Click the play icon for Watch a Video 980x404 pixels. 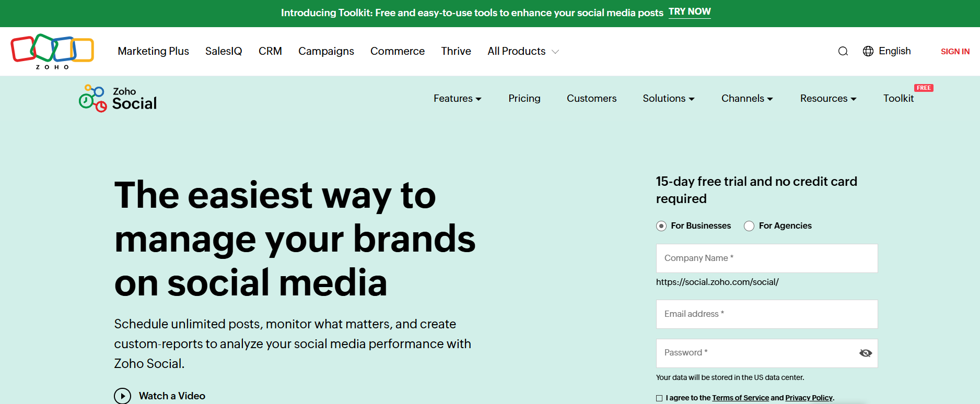123,396
